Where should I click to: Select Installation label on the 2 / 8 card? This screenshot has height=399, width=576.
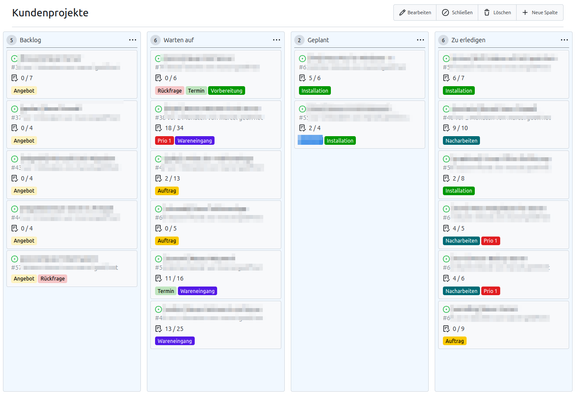459,191
